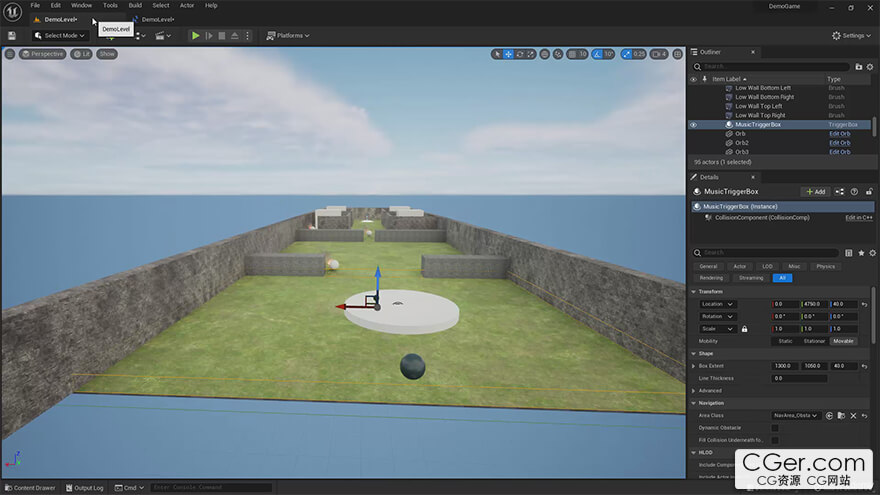Image resolution: width=880 pixels, height=495 pixels.
Task: Open the Content Drawer
Action: 30,488
